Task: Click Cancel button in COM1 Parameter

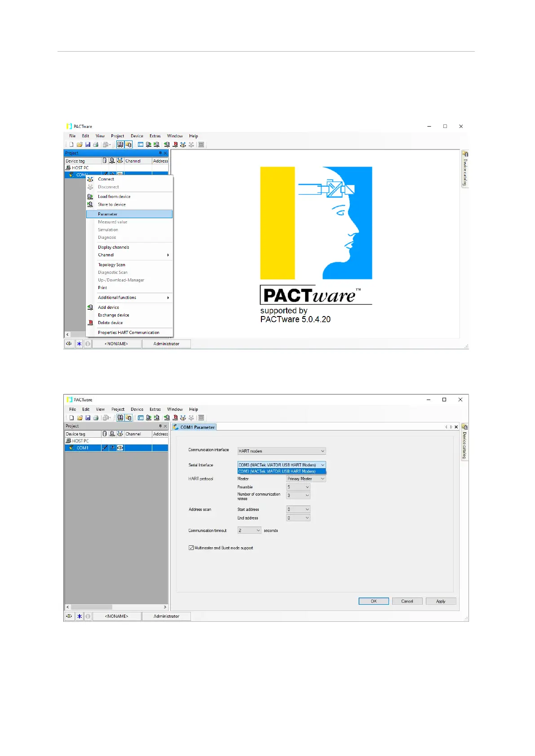Action: tap(407, 601)
